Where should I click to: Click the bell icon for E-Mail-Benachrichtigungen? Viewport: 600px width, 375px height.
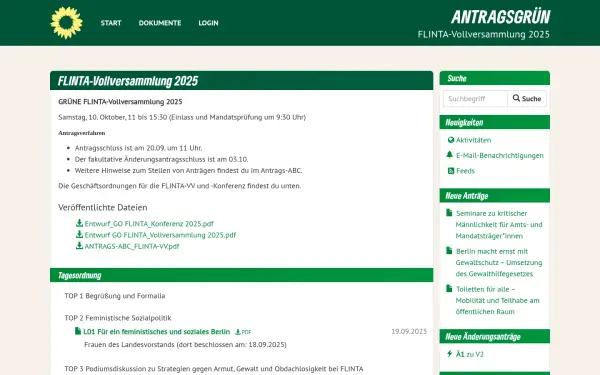(450, 155)
